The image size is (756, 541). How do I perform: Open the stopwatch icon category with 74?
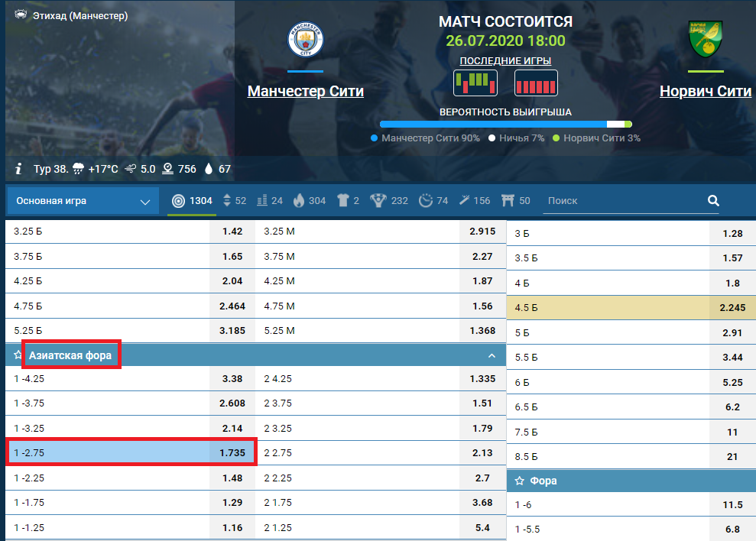[x=433, y=201]
